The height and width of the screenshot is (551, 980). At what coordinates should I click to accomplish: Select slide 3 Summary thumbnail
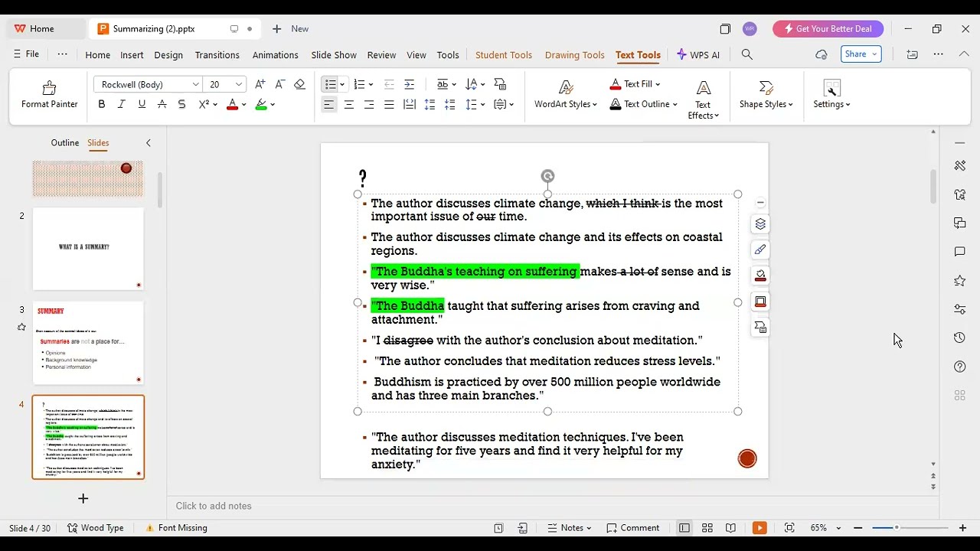[x=88, y=343]
